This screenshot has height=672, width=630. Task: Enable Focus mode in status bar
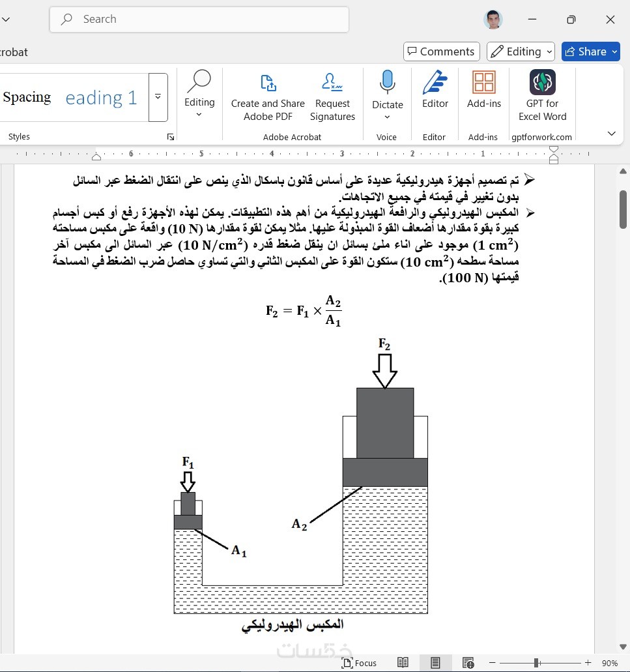359,663
